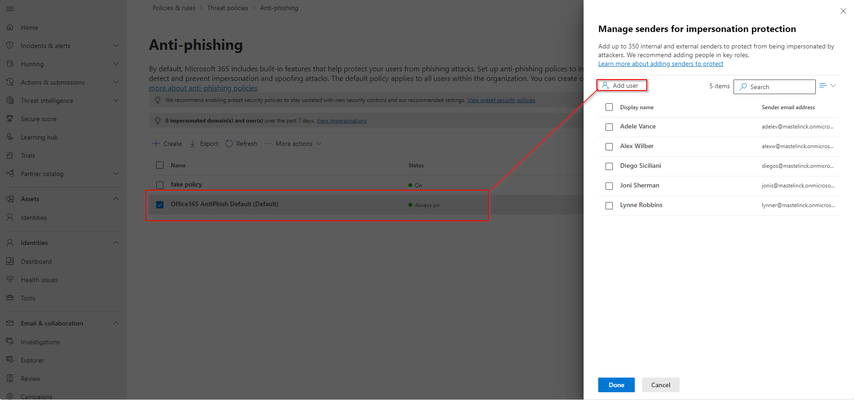Image resolution: width=854 pixels, height=400 pixels.
Task: Click the Done button
Action: click(616, 385)
